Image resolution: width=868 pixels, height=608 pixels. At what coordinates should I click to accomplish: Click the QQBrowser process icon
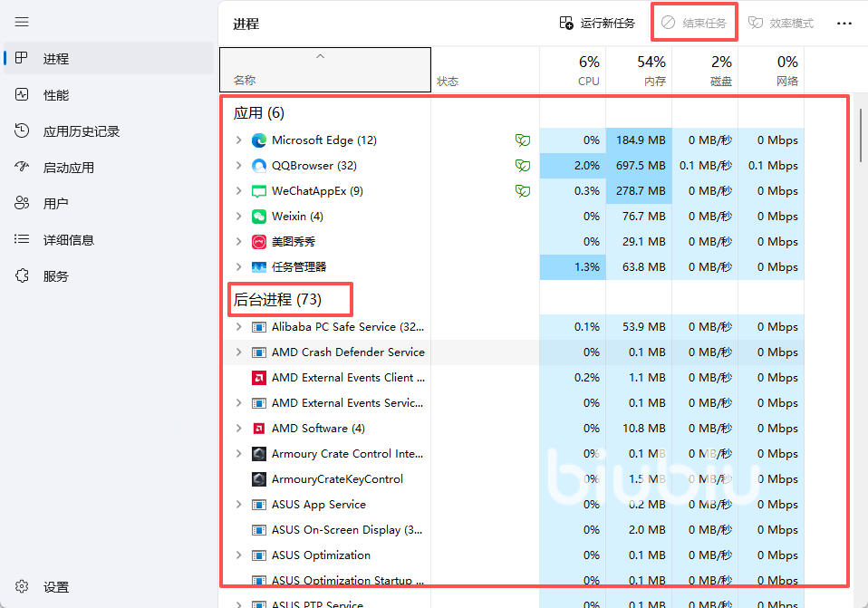(258, 166)
